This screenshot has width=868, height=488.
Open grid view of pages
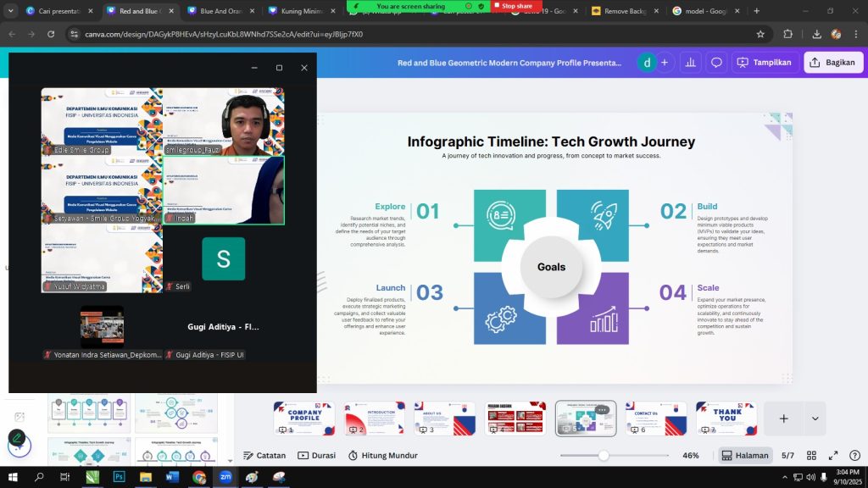pyautogui.click(x=811, y=455)
